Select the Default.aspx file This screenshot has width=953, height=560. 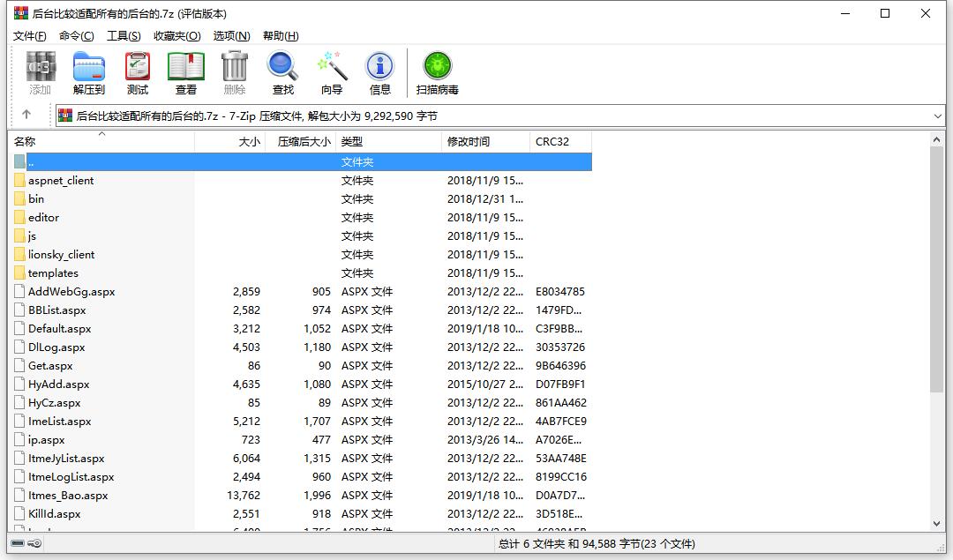point(59,329)
